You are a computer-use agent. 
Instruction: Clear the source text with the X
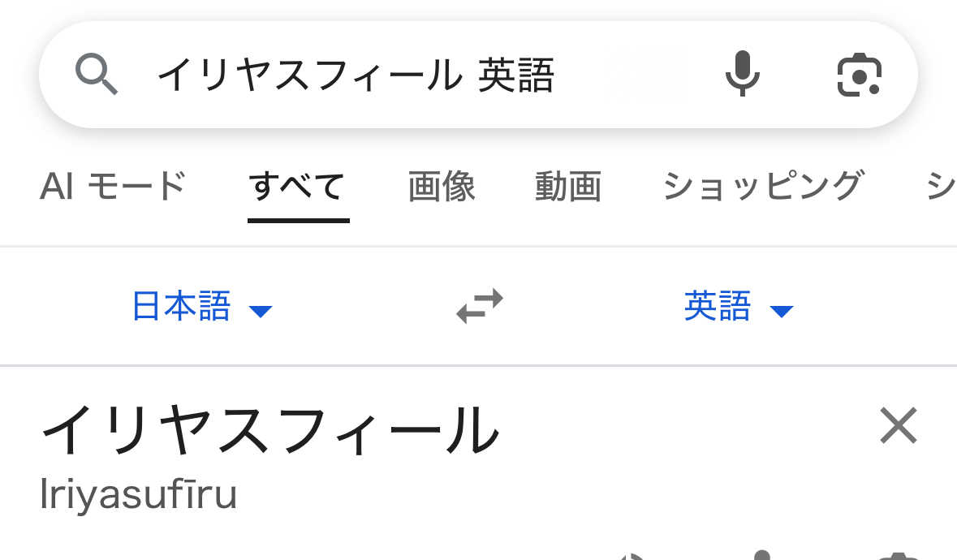(898, 426)
